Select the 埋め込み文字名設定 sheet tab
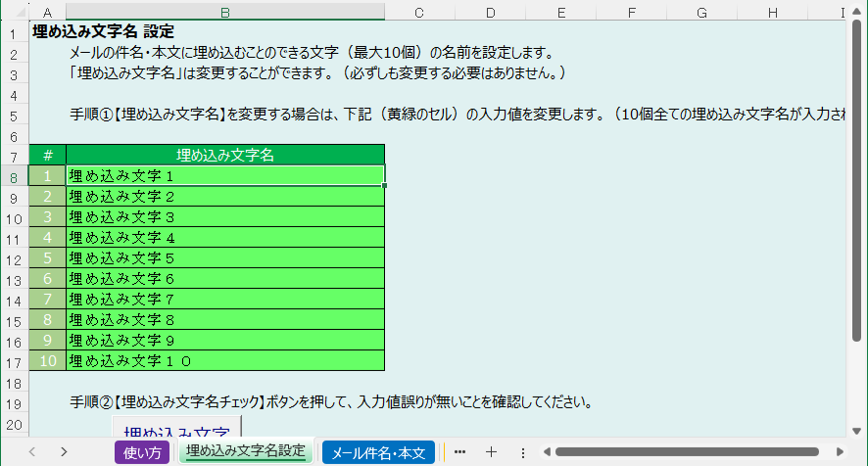The width and height of the screenshot is (868, 466). coord(246,451)
